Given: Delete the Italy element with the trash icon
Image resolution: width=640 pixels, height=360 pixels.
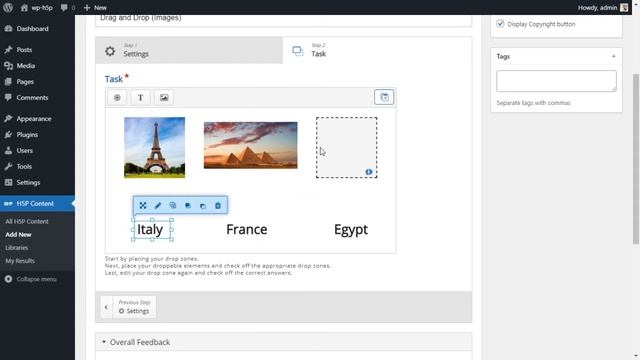Looking at the screenshot, I should click(x=218, y=206).
